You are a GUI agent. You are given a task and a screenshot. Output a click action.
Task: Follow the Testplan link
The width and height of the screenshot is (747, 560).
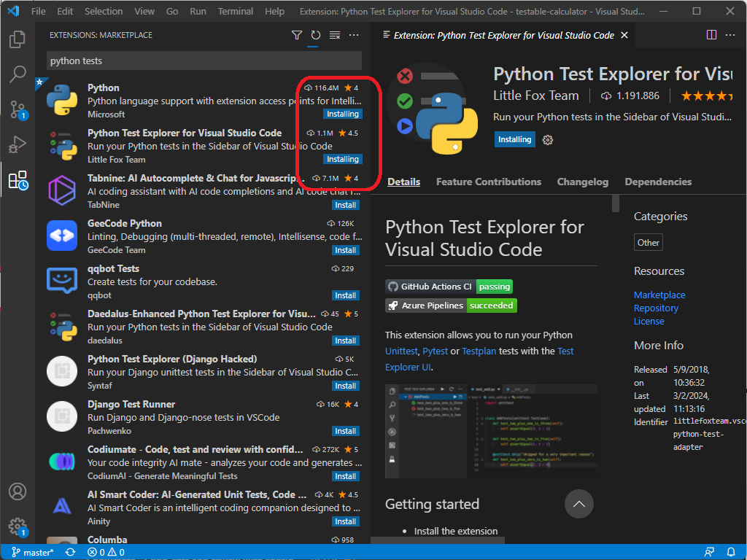479,351
